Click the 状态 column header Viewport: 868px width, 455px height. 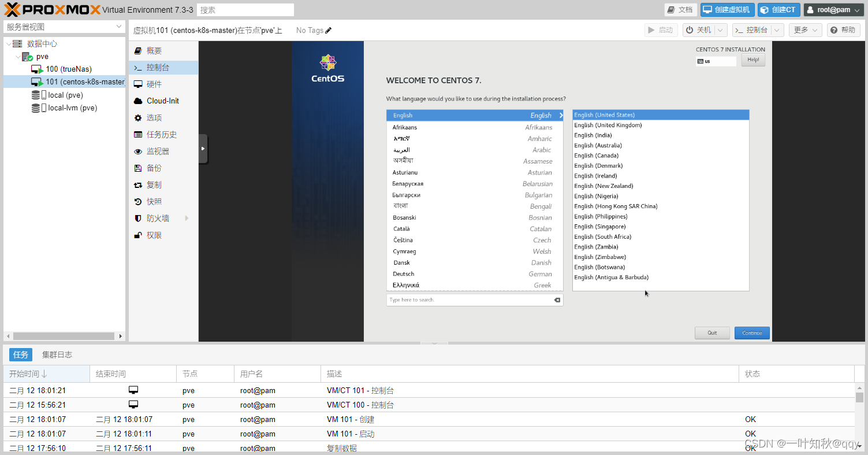click(x=796, y=374)
